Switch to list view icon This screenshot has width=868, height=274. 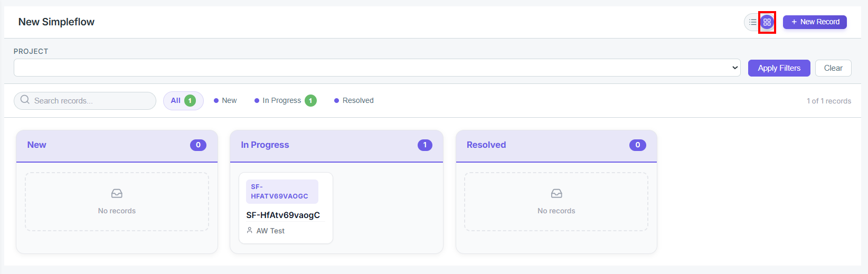coord(752,22)
